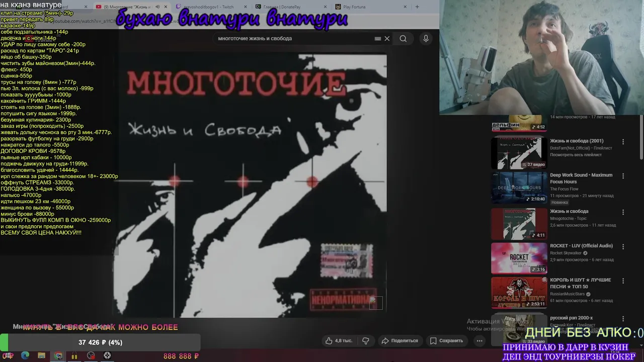Open ROCKET - LUV video thumbnail
The width and height of the screenshot is (644, 362).
coord(519,258)
